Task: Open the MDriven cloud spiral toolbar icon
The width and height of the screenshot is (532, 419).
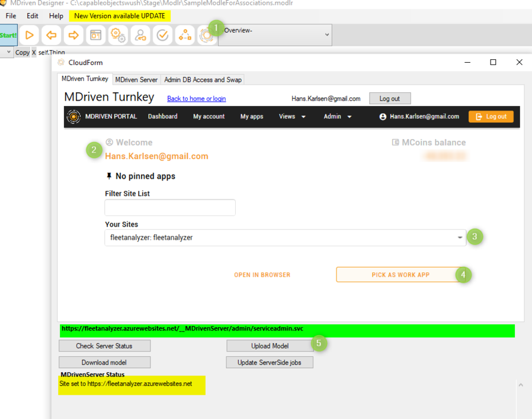Action: [206, 35]
